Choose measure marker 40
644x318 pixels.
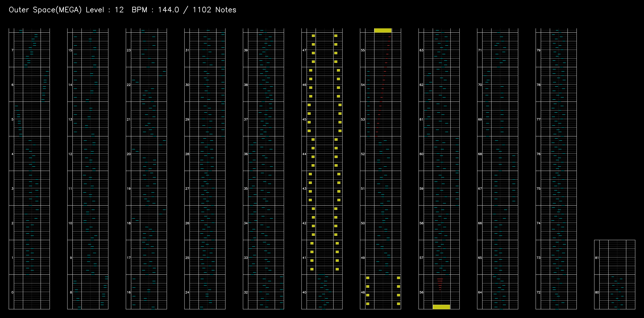[304, 292]
